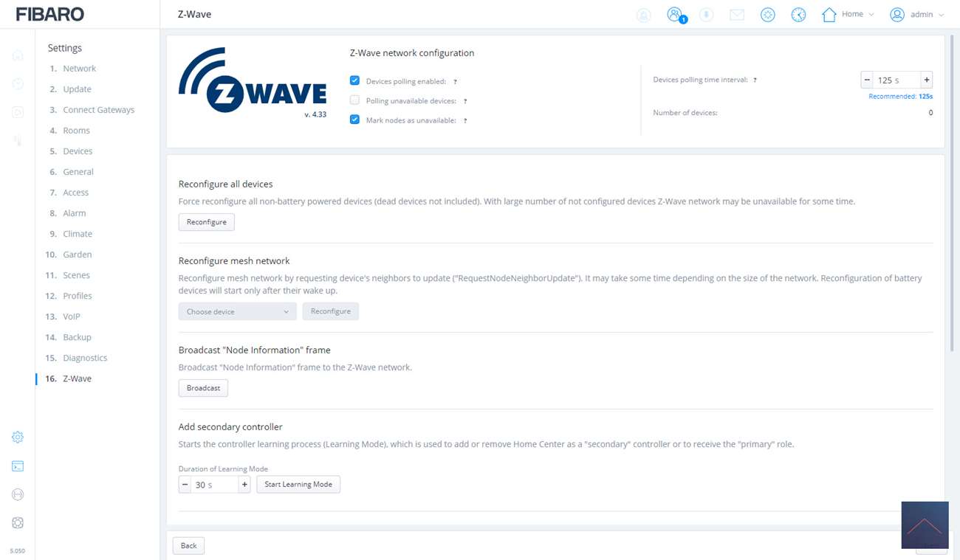Select Z-Wave settings item
This screenshot has width=960, height=560.
(77, 378)
